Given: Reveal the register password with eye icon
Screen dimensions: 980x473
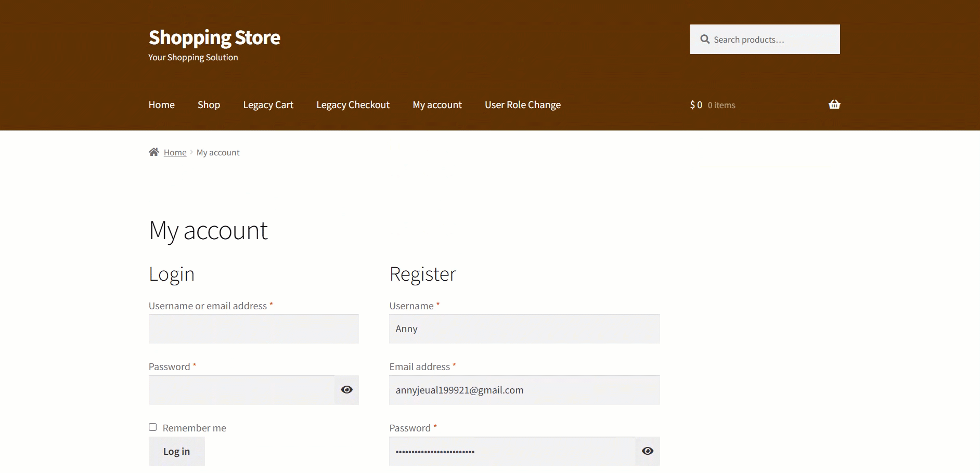Looking at the screenshot, I should click(647, 451).
